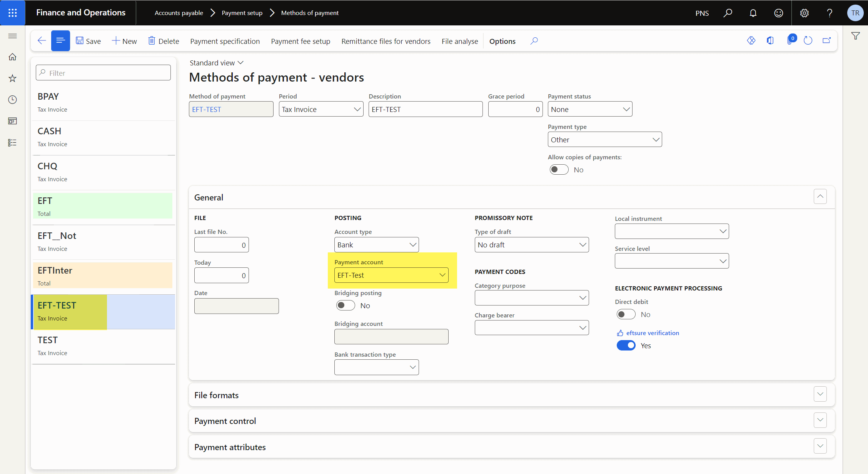Open TR user profile avatar

[855, 13]
